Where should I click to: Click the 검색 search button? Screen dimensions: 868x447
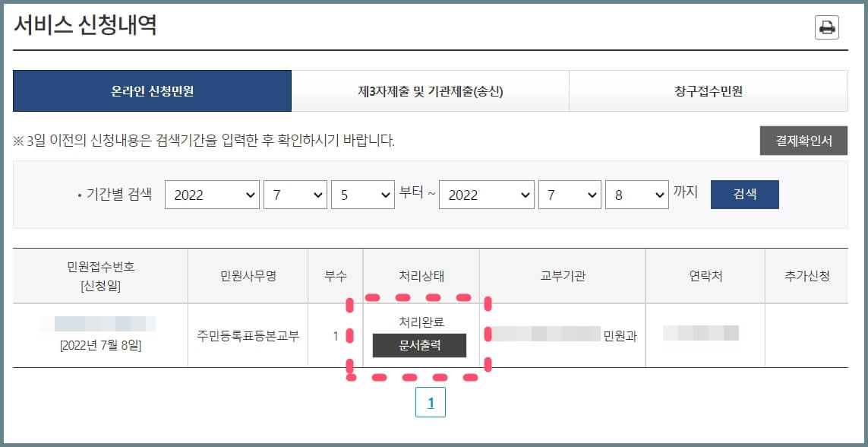744,194
